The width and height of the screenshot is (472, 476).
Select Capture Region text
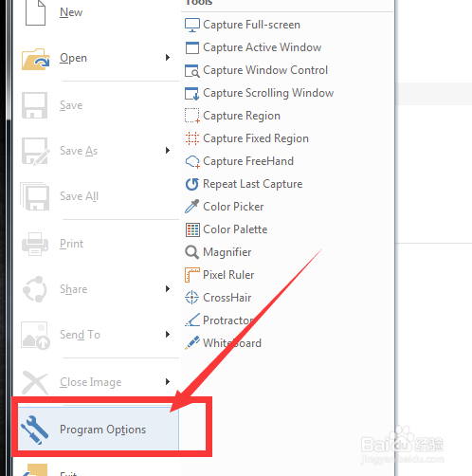point(242,116)
